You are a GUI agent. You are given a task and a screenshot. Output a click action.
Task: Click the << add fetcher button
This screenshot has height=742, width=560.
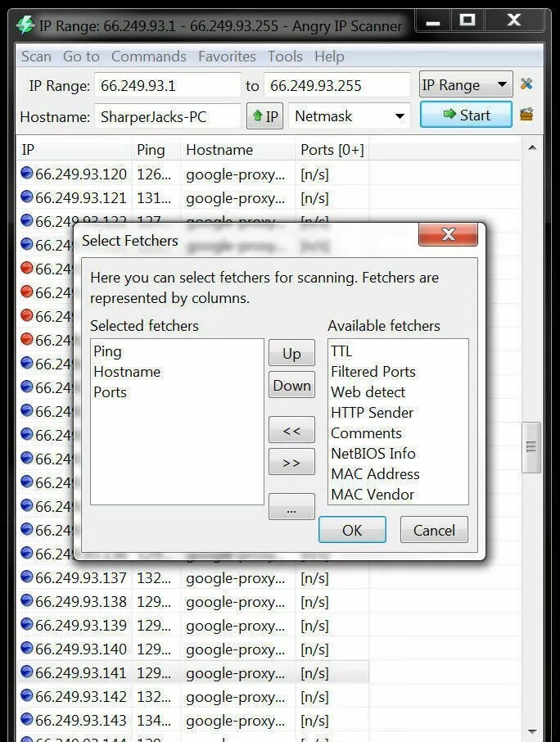pos(291,430)
